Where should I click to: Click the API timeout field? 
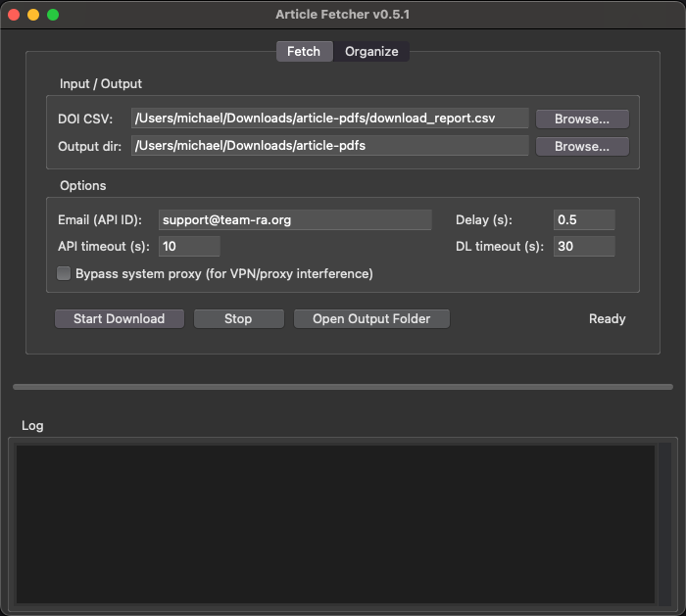(x=189, y=247)
